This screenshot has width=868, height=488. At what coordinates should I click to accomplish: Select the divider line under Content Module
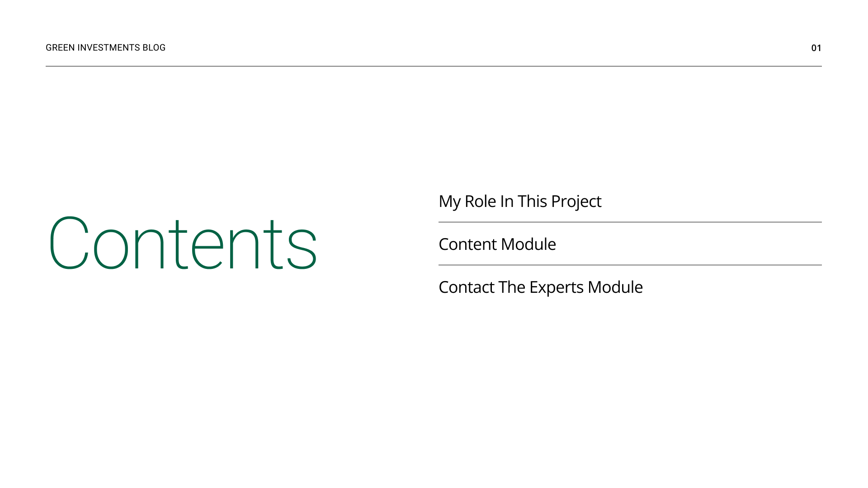(630, 265)
